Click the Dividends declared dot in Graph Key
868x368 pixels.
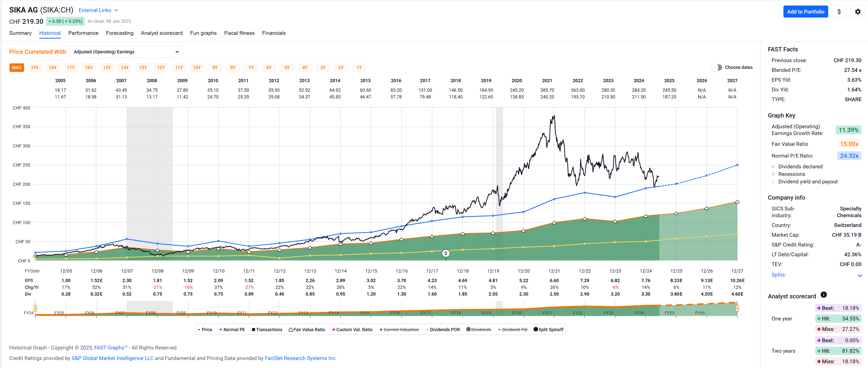(x=773, y=167)
